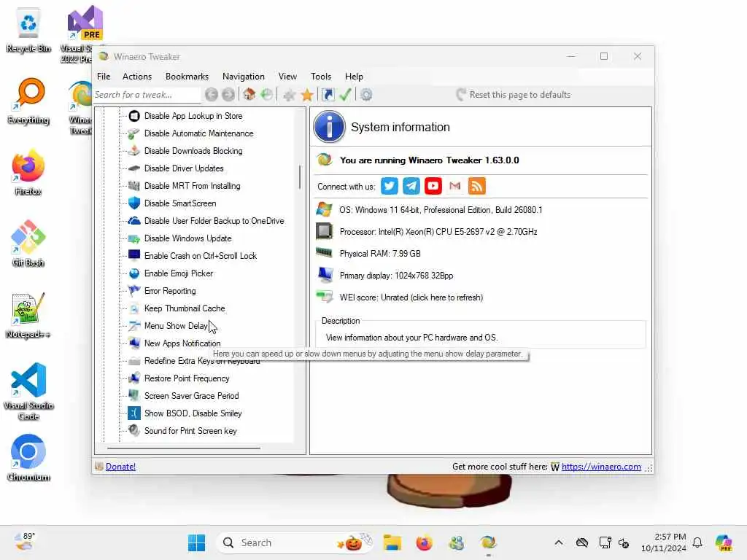747x560 pixels.
Task: Open Winaero YouTube link icon
Action: point(433,186)
